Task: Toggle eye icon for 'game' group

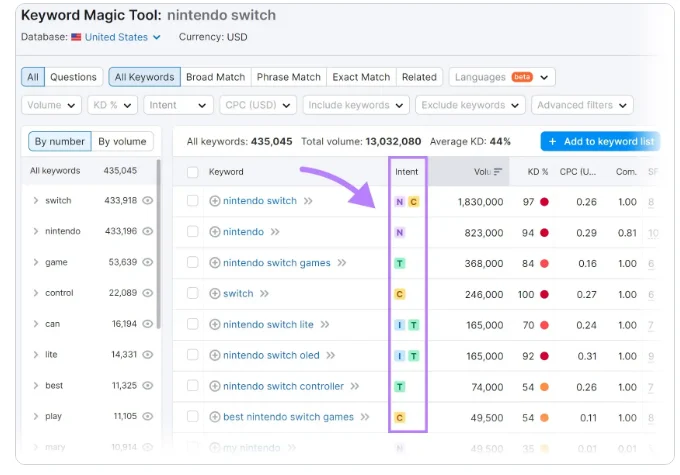Action: click(x=148, y=262)
